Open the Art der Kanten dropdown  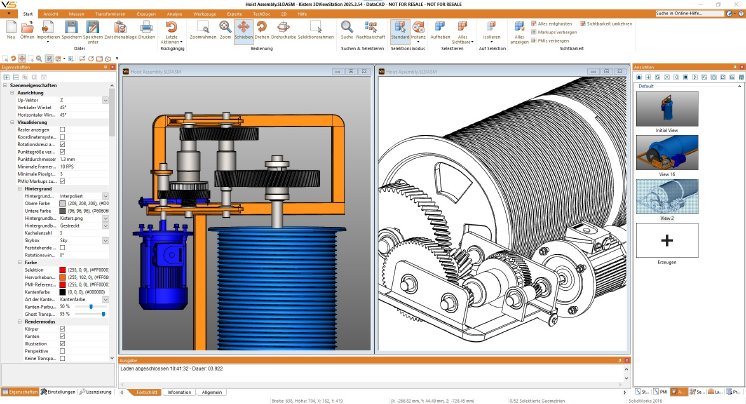tap(107, 298)
